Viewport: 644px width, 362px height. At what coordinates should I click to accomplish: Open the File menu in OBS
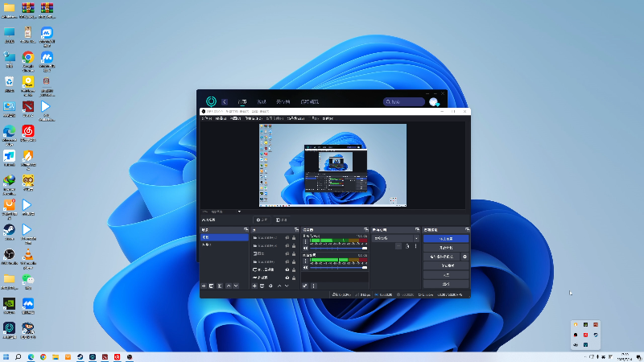pyautogui.click(x=207, y=118)
